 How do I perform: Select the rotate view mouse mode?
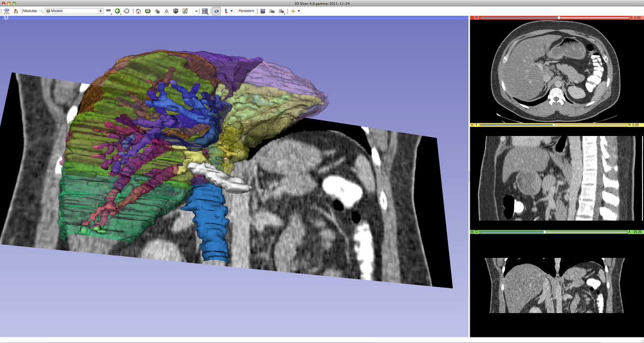[216, 11]
